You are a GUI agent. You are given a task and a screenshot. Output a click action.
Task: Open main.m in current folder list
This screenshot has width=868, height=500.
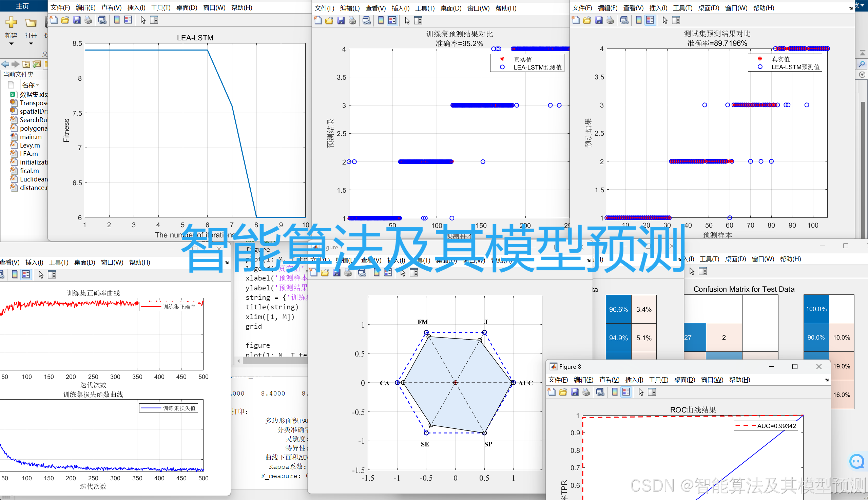point(30,137)
